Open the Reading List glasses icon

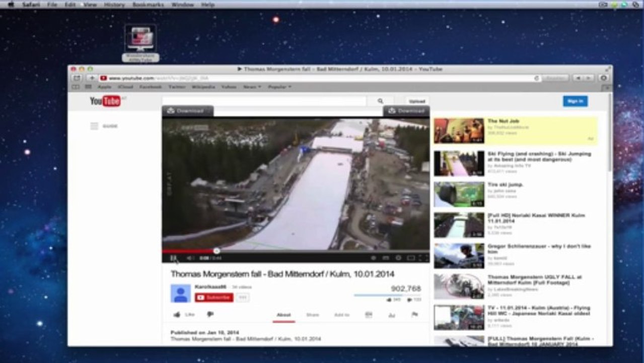tap(76, 87)
